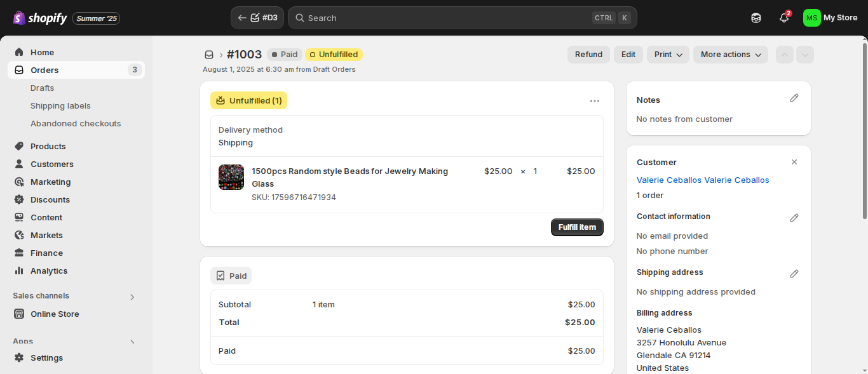Viewport: 868px width, 374px height.
Task: Click the Fulfill item button
Action: pyautogui.click(x=577, y=227)
